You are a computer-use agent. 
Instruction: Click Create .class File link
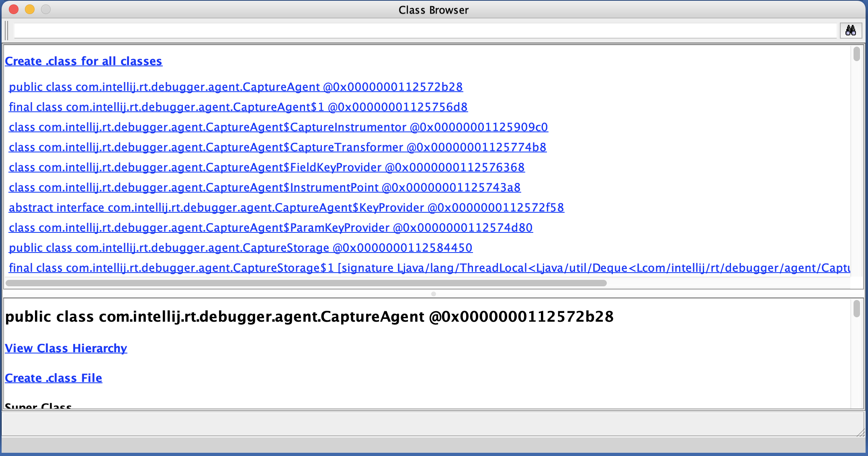pyautogui.click(x=53, y=378)
